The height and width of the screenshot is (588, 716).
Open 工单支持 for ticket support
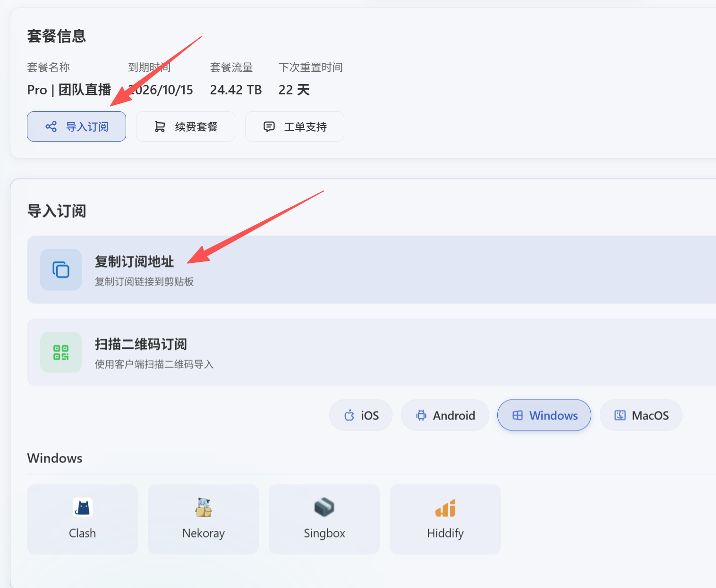coord(294,126)
